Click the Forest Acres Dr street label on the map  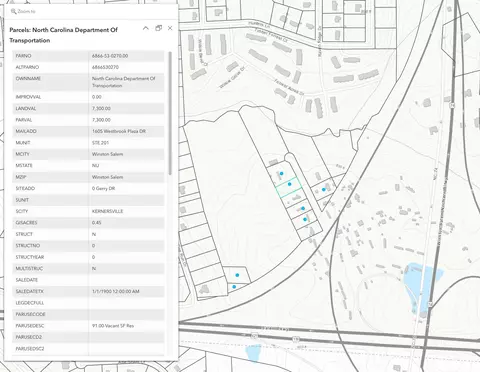point(289,87)
